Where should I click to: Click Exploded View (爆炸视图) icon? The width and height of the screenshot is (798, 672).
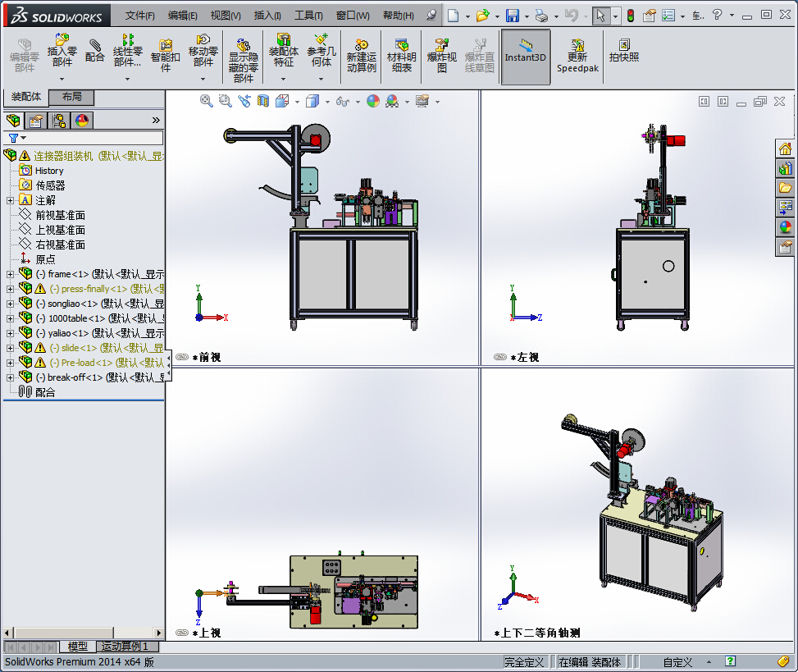[x=441, y=56]
